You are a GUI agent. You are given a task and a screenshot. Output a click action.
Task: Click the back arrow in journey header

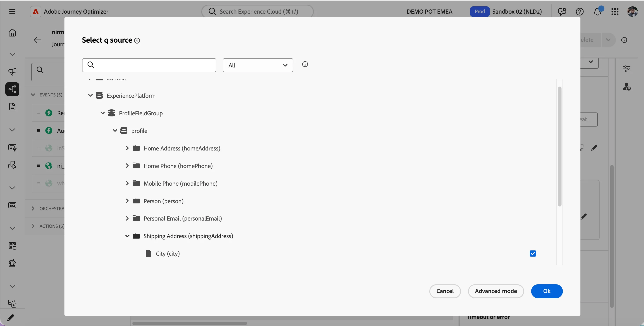tap(37, 40)
